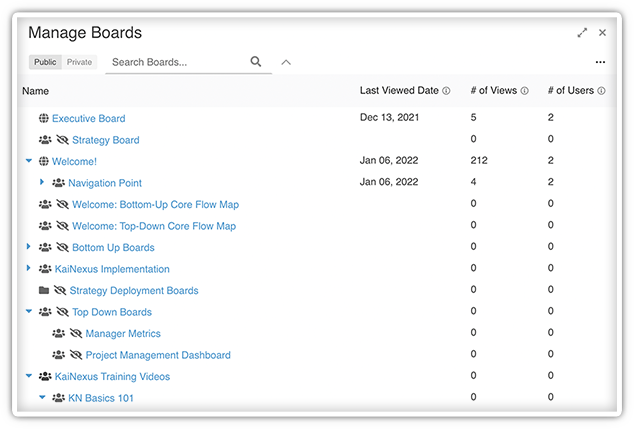
Task: Collapse the KN Basics 101 node
Action: [42, 397]
